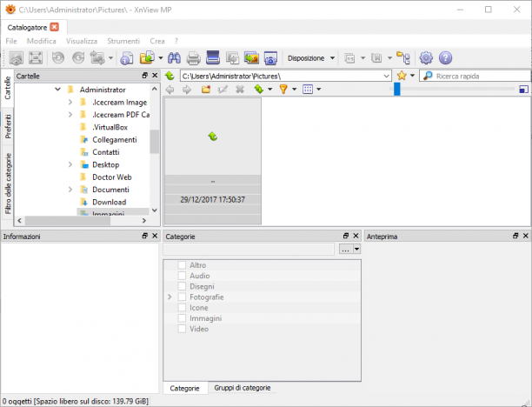The width and height of the screenshot is (532, 407).
Task: Click the Back navigation arrow
Action: click(x=170, y=90)
